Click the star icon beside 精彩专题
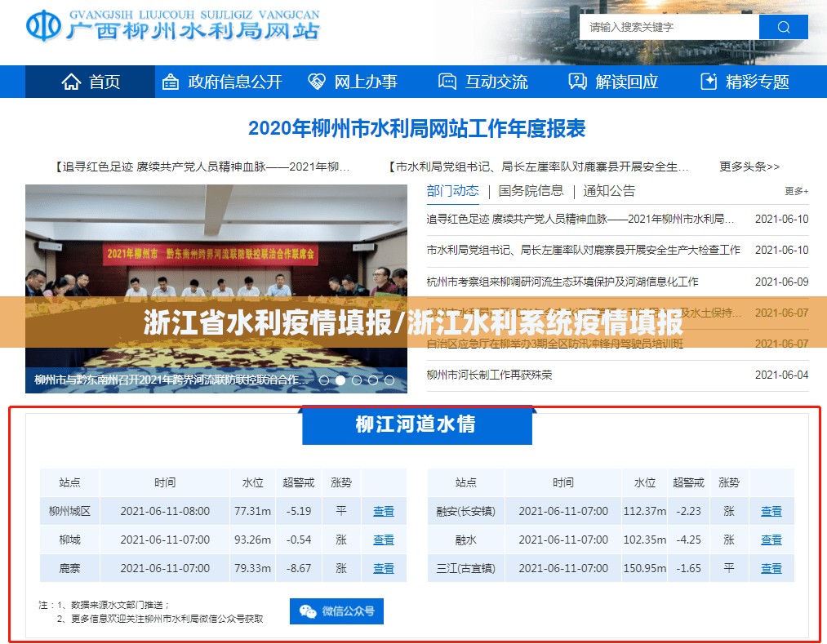Screen dimensions: 827x644 coord(709,82)
